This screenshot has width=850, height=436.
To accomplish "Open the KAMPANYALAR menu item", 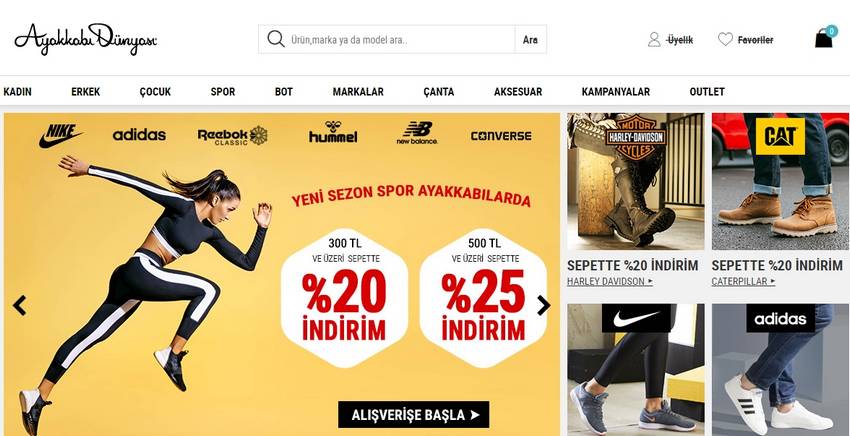I will tap(615, 92).
